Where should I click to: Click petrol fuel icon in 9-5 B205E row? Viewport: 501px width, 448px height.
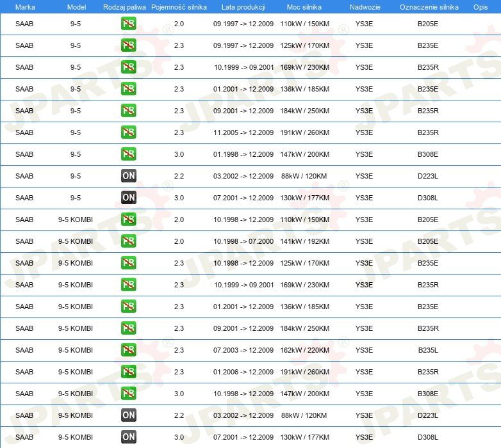click(x=128, y=24)
